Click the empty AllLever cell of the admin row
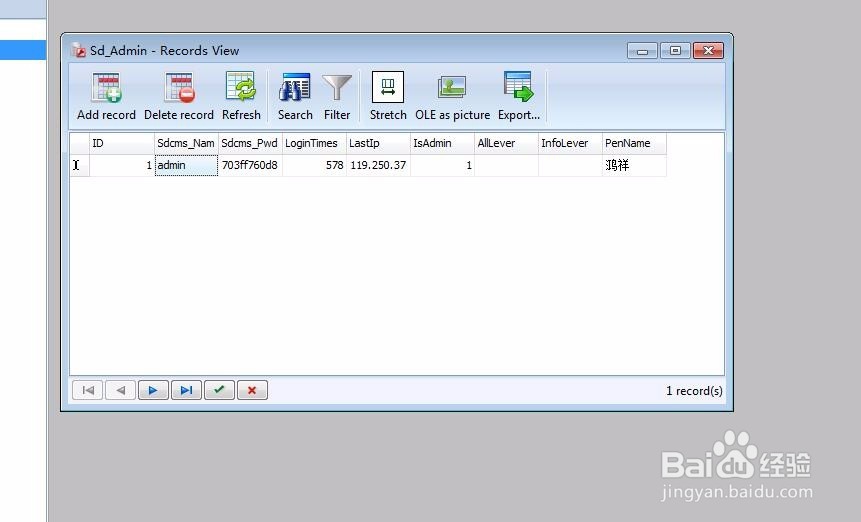861x522 pixels. pos(506,165)
